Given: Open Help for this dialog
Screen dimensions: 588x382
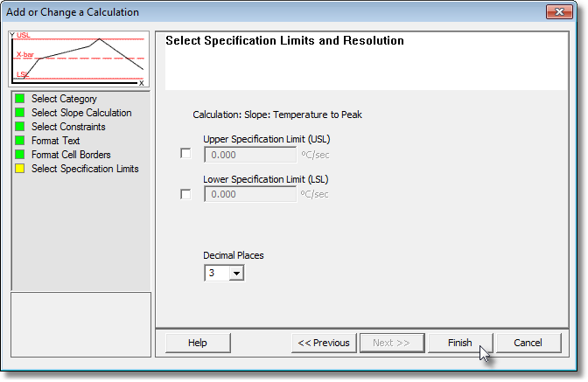Looking at the screenshot, I should point(198,343).
